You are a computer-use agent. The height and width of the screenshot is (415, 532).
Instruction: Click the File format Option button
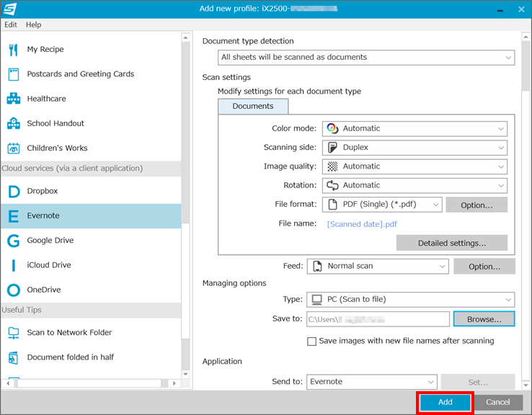476,205
